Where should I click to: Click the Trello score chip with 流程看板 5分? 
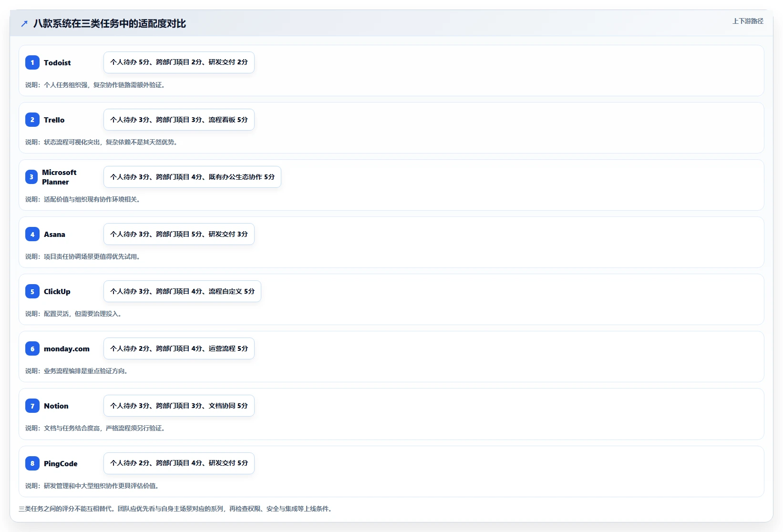[x=179, y=120]
